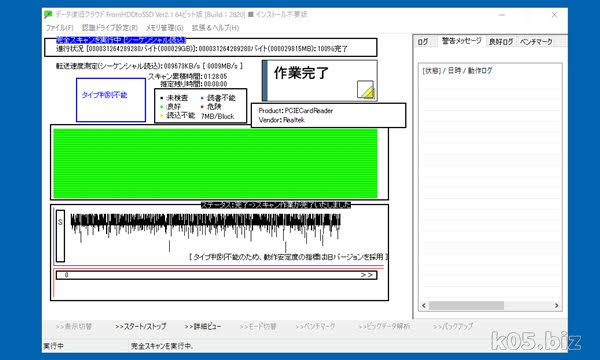Click the position bar showing 0
This screenshot has width=600, height=360.
tap(217, 275)
